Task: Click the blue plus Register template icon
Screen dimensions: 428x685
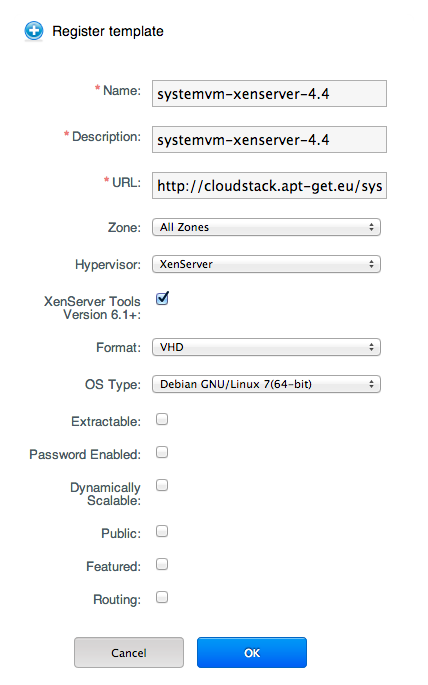Action: coord(34,31)
